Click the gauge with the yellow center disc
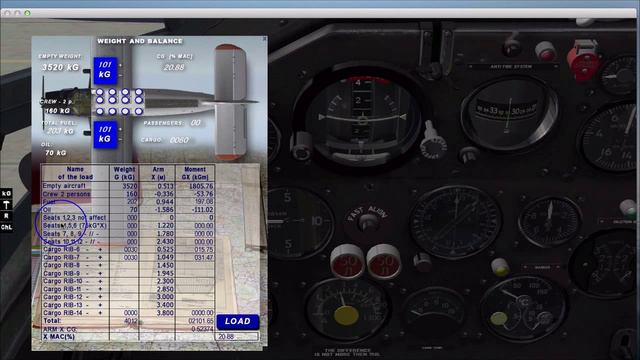The width and height of the screenshot is (640, 360). tap(347, 309)
